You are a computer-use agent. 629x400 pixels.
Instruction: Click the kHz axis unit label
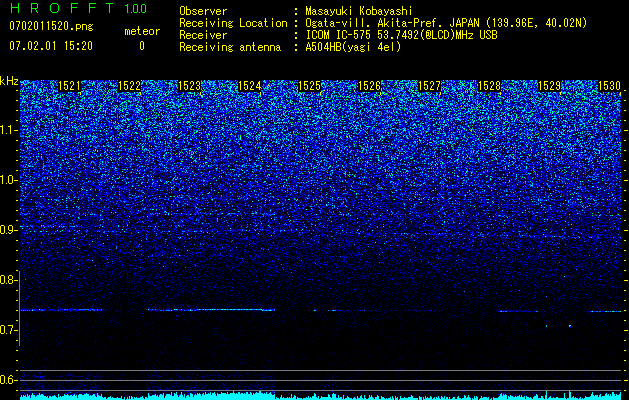[x=9, y=81]
